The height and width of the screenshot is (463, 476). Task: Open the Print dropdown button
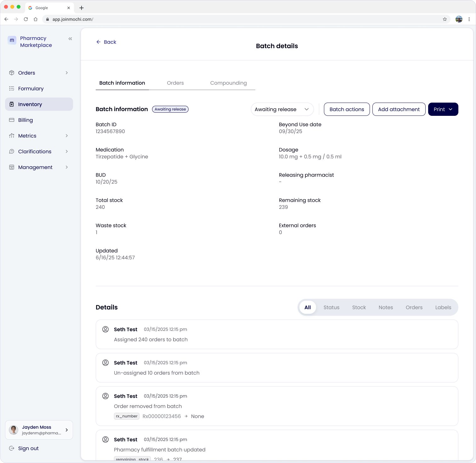(x=443, y=109)
